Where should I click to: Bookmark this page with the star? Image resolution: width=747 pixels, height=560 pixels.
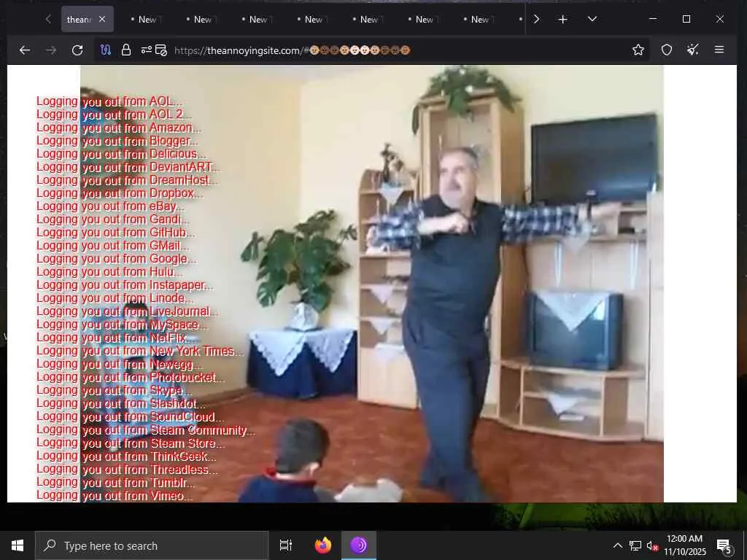(x=638, y=50)
